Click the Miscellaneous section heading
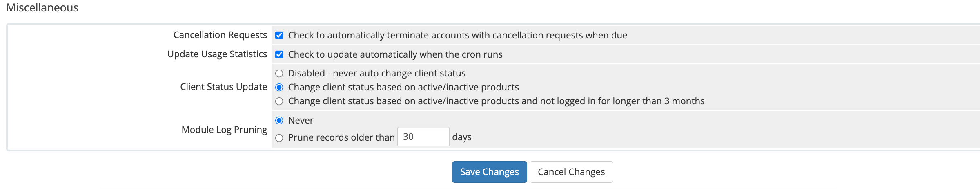The image size is (980, 189). (42, 7)
